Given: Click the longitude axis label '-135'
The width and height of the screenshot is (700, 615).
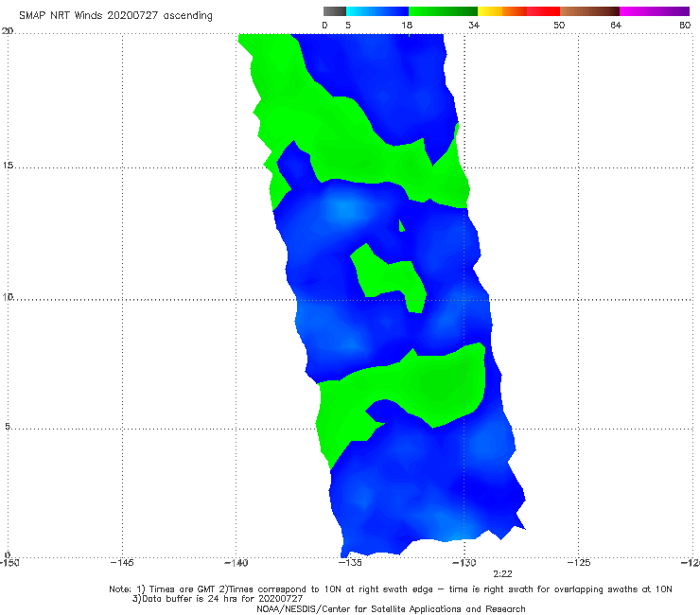Looking at the screenshot, I should point(350,563).
